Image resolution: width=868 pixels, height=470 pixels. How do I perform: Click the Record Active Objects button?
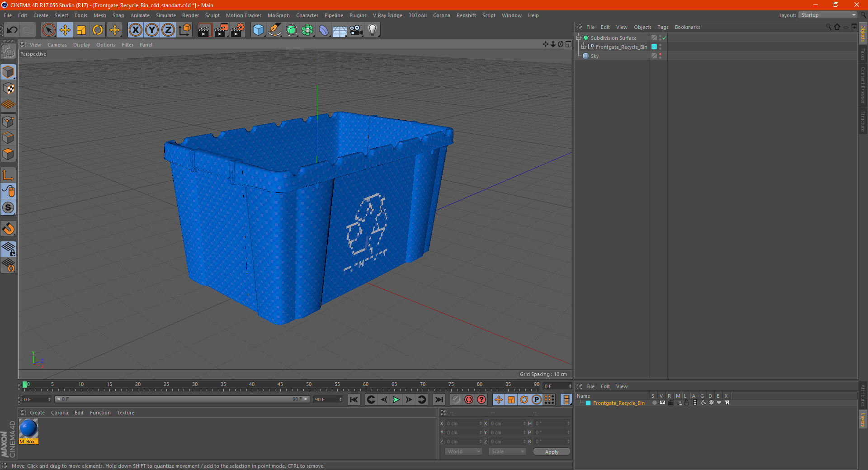pyautogui.click(x=456, y=399)
